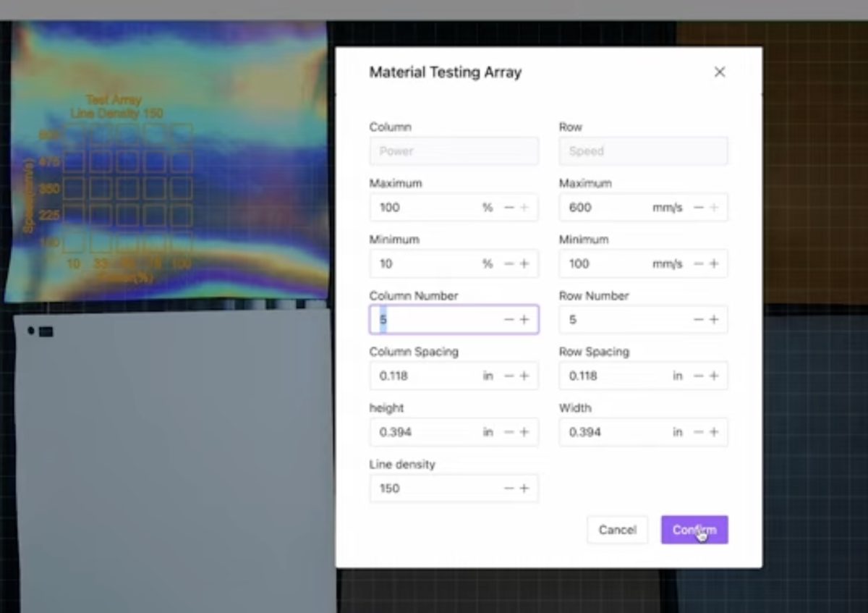Select the Test Array title on canvas
Screen dimensions: 868x613
[x=114, y=100]
